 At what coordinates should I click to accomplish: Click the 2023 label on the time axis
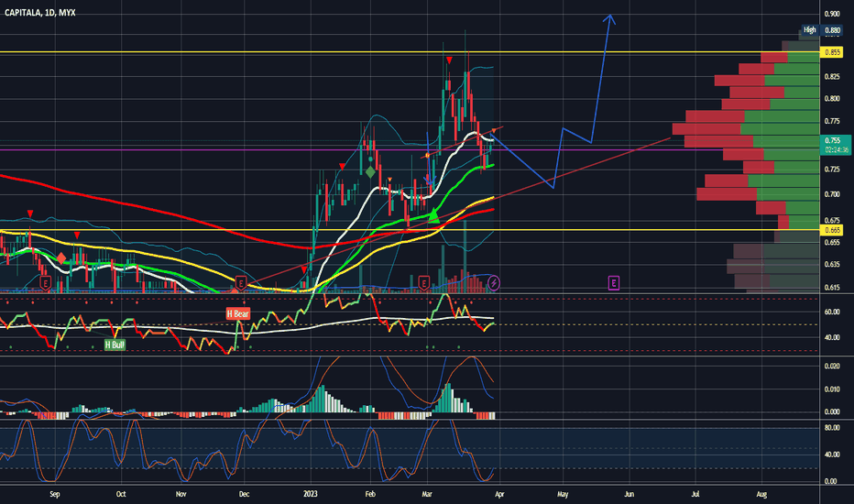click(x=310, y=494)
